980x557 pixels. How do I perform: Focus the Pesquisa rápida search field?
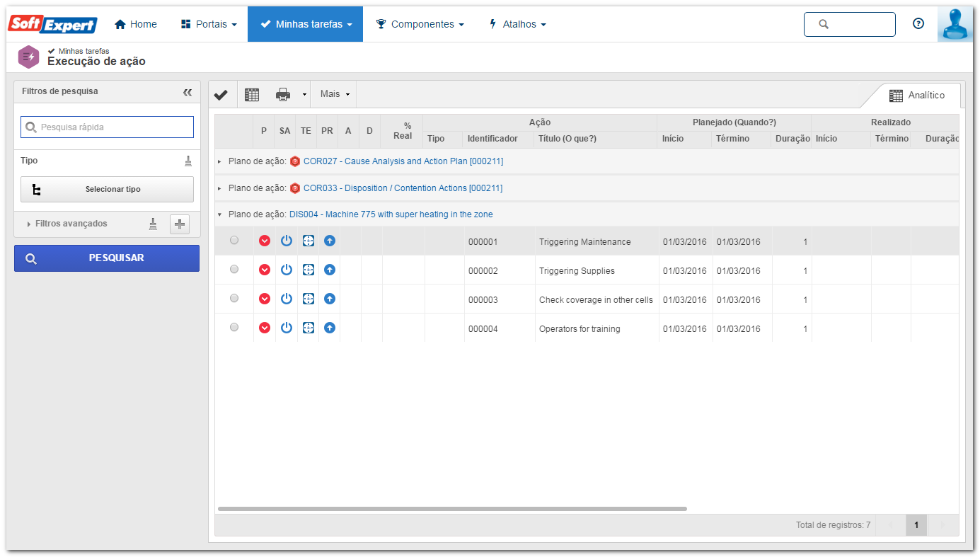coord(107,127)
